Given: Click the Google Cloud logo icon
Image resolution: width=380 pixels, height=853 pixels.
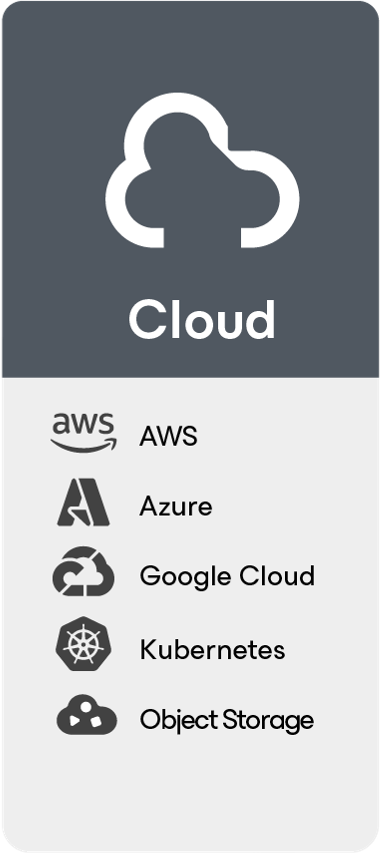Looking at the screenshot, I should pos(83,571).
